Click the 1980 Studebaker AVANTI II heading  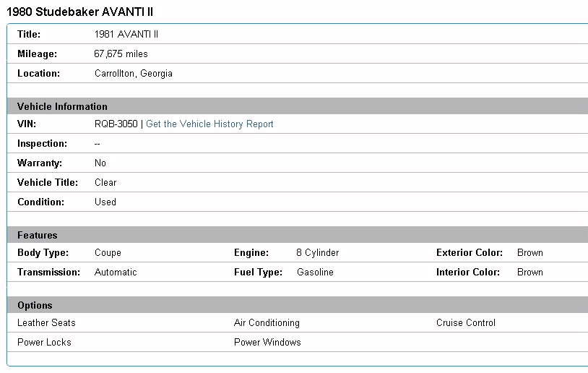pos(79,12)
